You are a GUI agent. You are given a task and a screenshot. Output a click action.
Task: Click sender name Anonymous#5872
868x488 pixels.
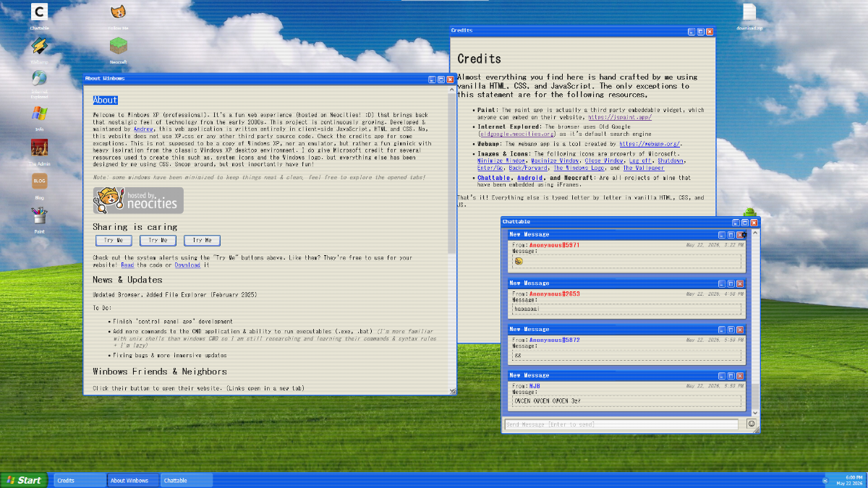pyautogui.click(x=554, y=340)
